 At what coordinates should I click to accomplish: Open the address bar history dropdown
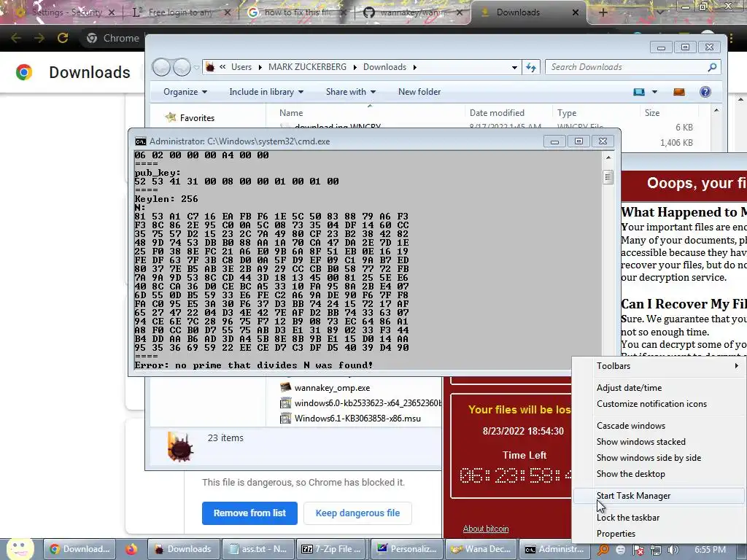pyautogui.click(x=514, y=68)
